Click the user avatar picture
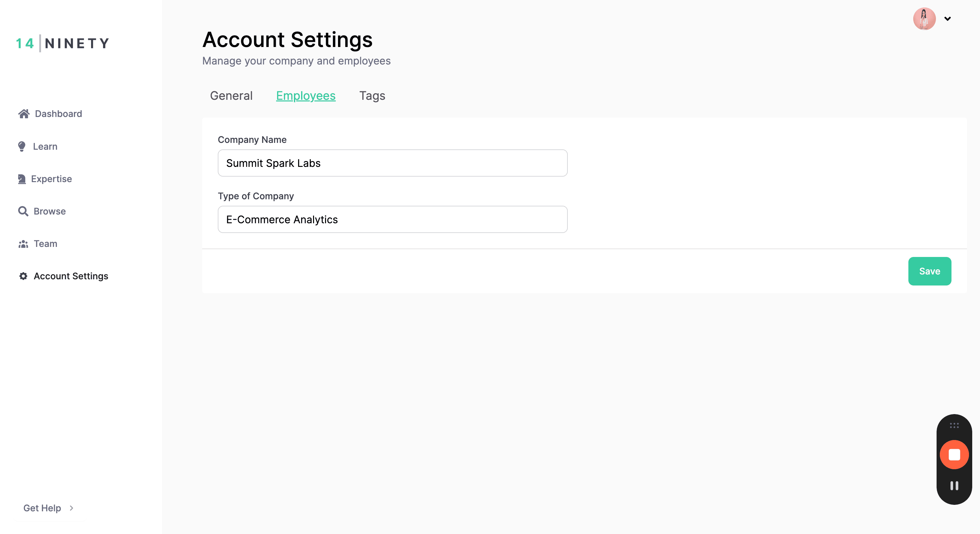Screen dimensions: 980x534 coord(924,19)
